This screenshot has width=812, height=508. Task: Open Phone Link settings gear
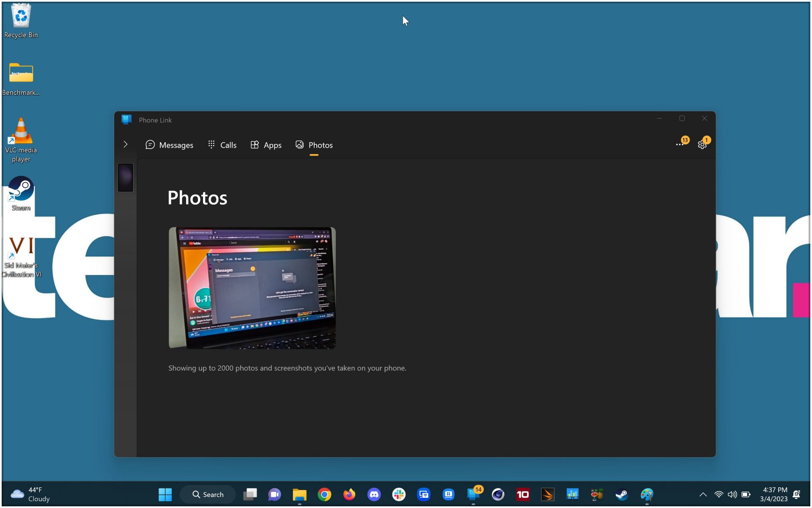[702, 145]
